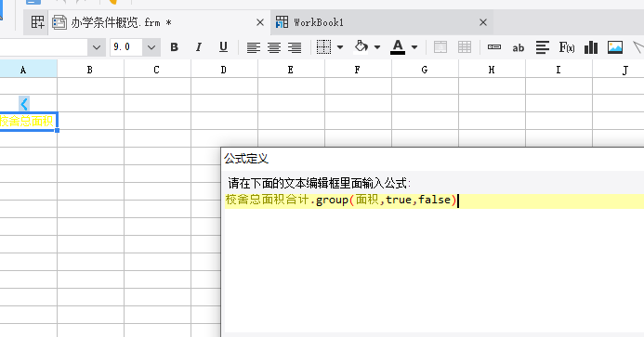Select column I header
This screenshot has width=644, height=337.
(x=559, y=70)
